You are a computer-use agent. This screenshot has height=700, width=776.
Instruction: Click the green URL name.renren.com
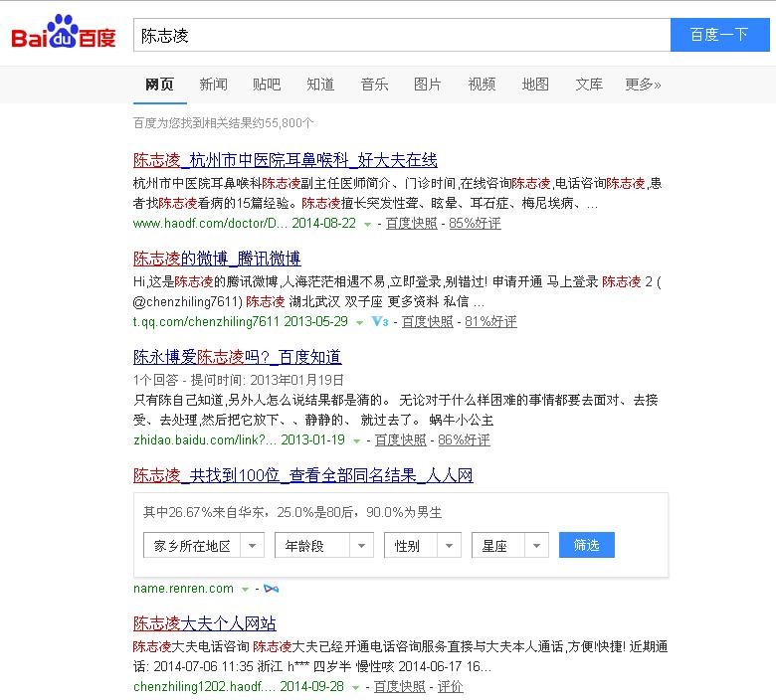pyautogui.click(x=183, y=589)
